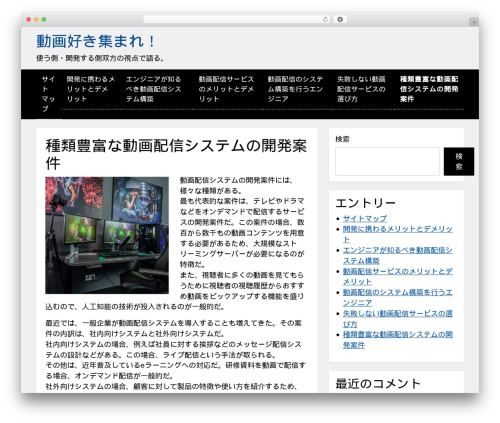Open エンジニアが知るべき動画配信システム構築 in navigation menu
Viewport: 500px width, 423px height.
(154, 89)
